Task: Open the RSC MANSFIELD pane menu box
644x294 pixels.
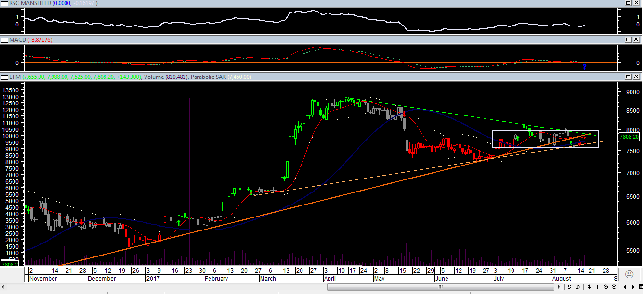Action: point(4,3)
